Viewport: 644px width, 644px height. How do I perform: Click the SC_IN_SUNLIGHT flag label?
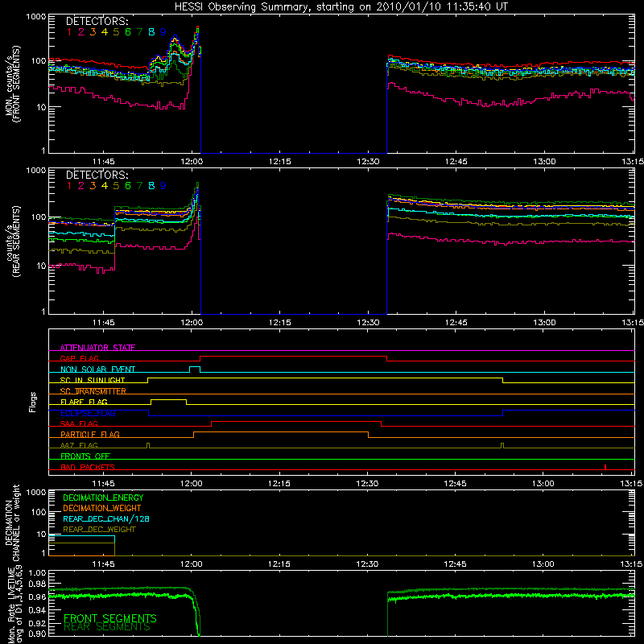(93, 380)
